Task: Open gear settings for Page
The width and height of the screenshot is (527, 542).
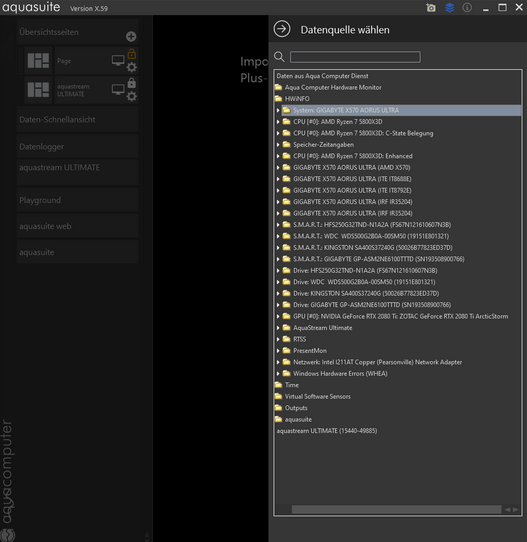Action: click(132, 67)
